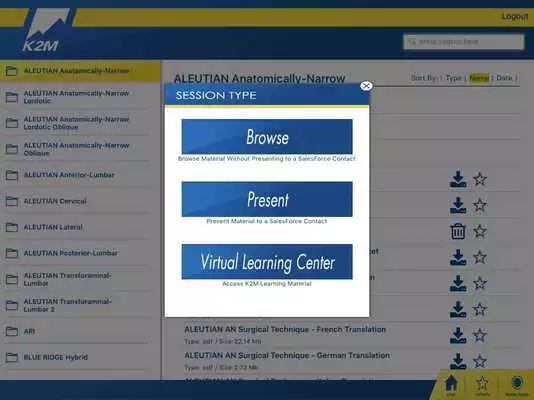
Task: Click the search field in the header
Action: tap(464, 42)
